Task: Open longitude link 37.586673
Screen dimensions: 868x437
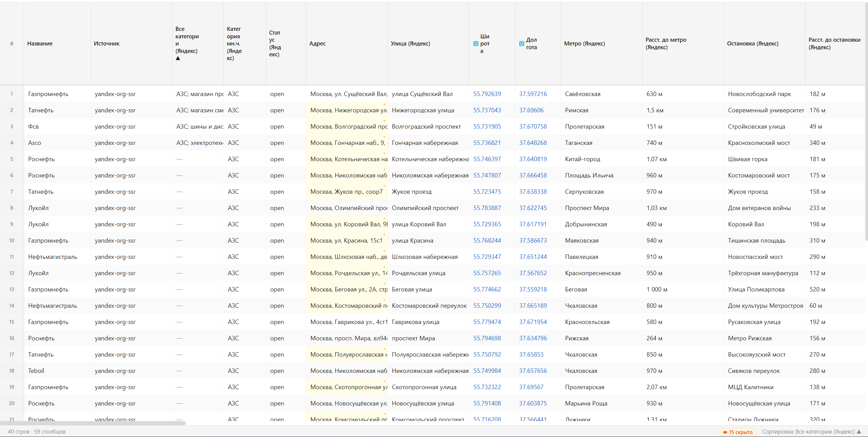Action: (x=533, y=241)
